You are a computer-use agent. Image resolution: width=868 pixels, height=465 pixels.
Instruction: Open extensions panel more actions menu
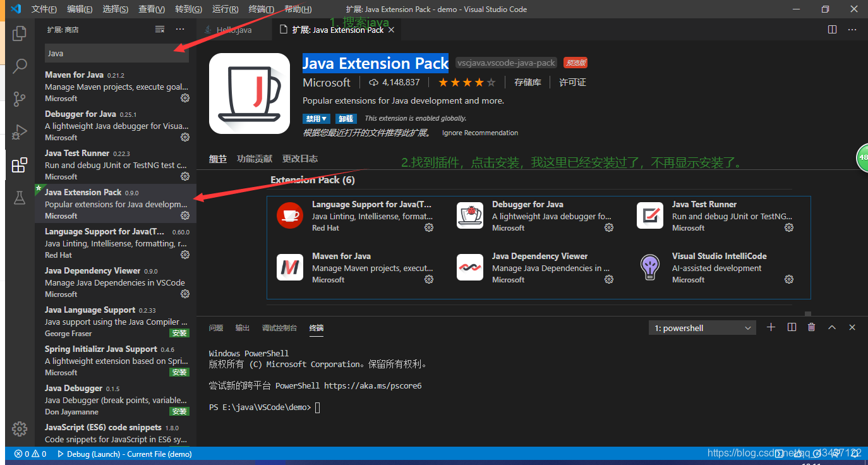(180, 30)
